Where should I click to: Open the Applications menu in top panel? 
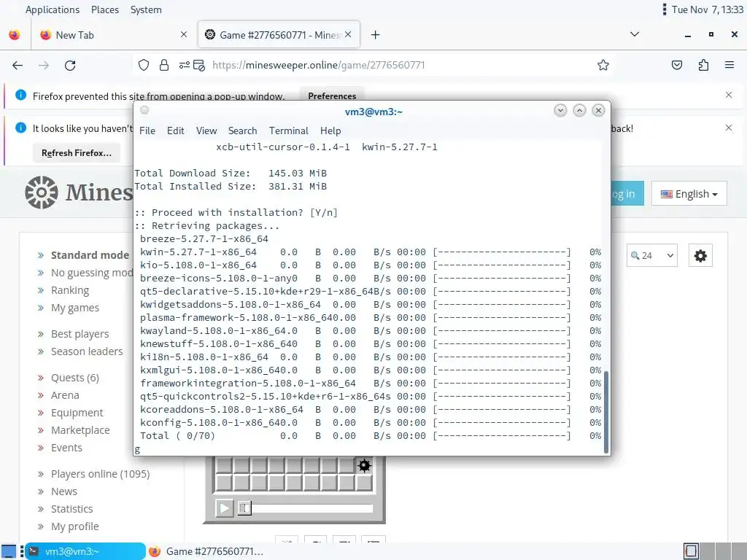point(53,9)
